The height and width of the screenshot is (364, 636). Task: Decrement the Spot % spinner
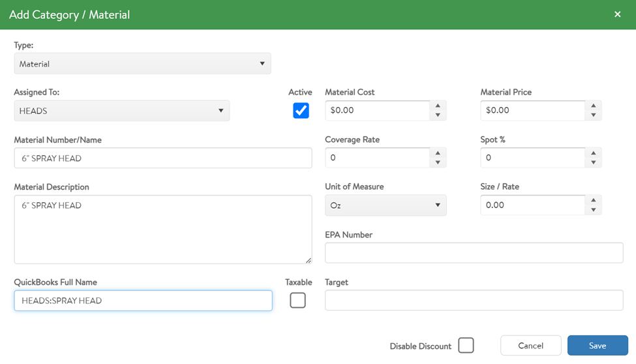click(x=594, y=162)
